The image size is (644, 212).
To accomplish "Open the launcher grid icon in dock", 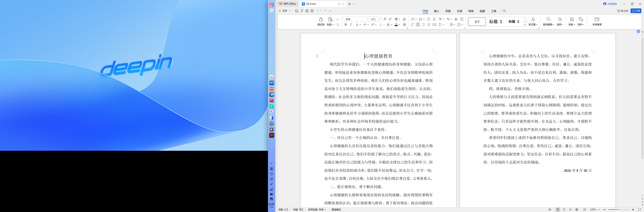I will pyautogui.click(x=271, y=77).
